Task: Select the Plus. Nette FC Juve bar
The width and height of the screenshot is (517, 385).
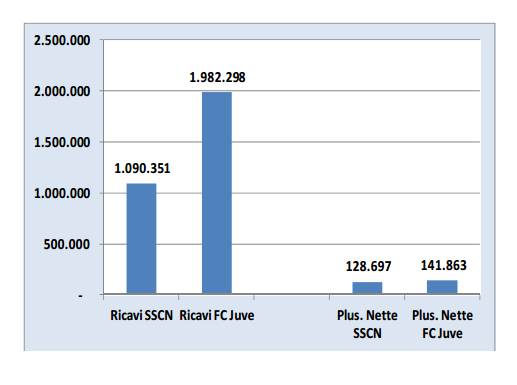Action: point(442,287)
